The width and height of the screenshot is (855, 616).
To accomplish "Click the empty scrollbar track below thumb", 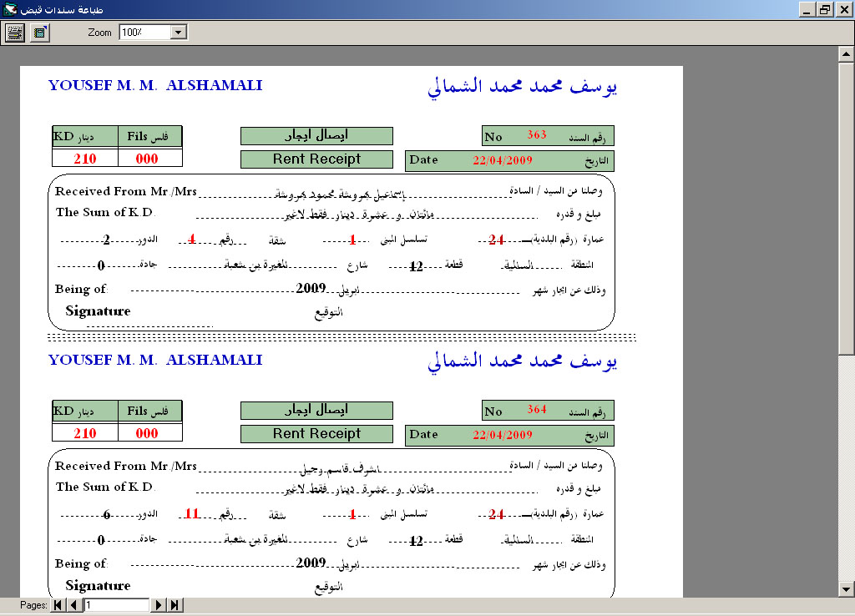I will click(x=845, y=467).
